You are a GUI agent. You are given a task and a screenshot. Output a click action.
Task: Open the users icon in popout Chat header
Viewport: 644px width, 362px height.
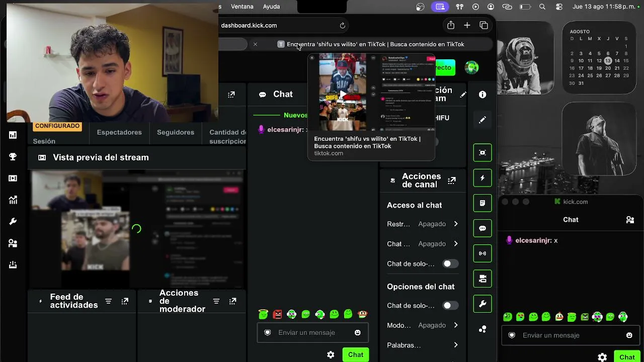tap(630, 220)
